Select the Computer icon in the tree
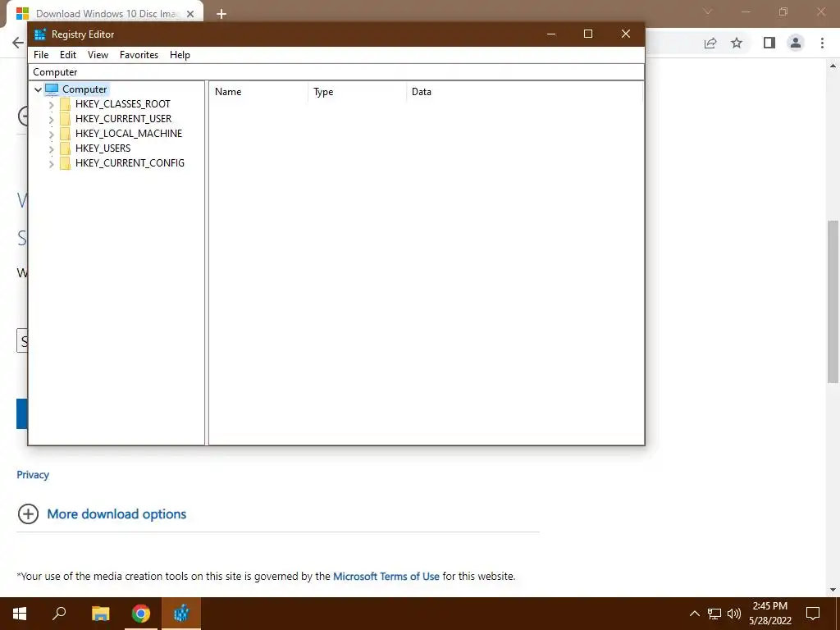The width and height of the screenshot is (840, 630). pos(52,89)
